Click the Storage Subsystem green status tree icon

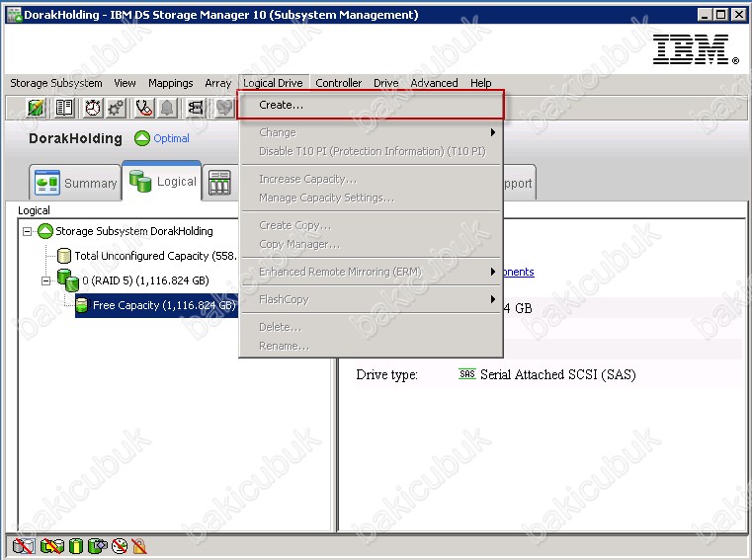pyautogui.click(x=45, y=231)
